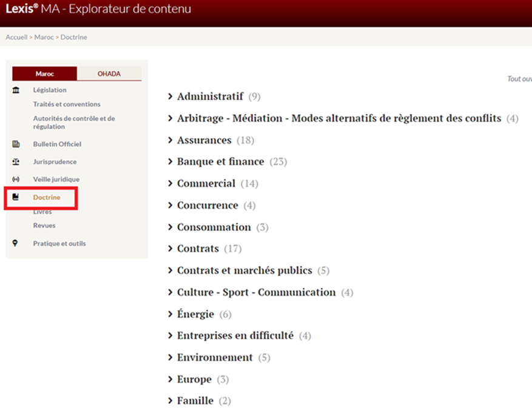The image size is (532, 416).
Task: Expand the Europe category chevron
Action: 170,379
